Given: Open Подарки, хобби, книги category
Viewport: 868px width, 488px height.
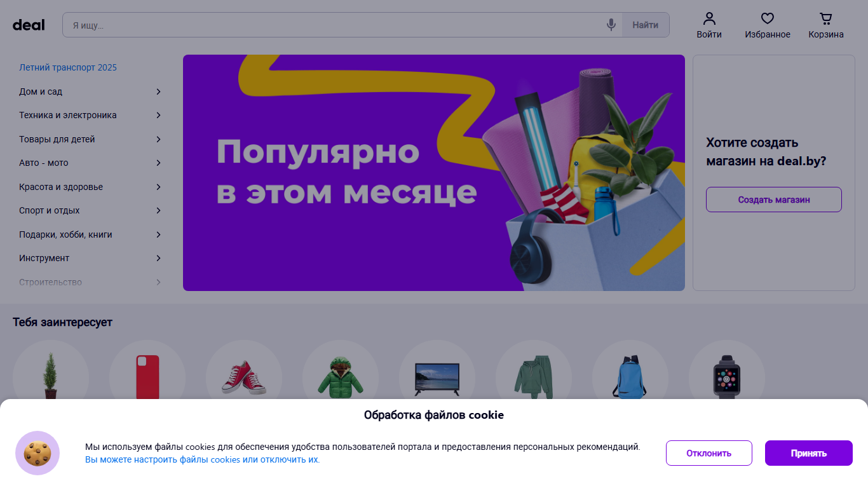Looking at the screenshot, I should [x=65, y=234].
